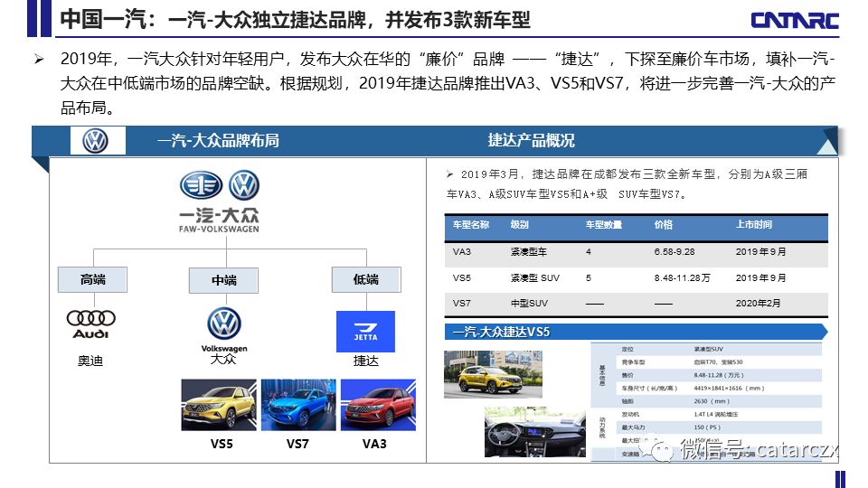Viewport: 868px width, 488px height.
Task: Click the spec value 2630 (mm)
Action: click(712, 401)
